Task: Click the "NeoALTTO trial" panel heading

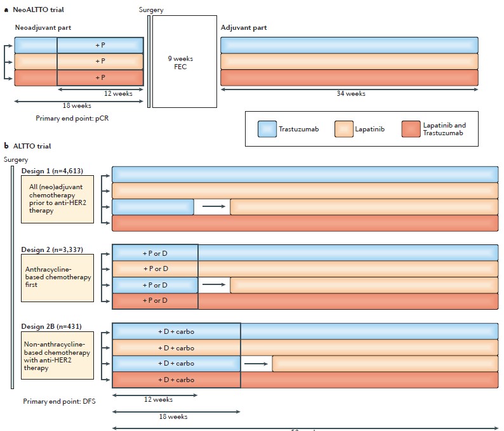Action: coord(38,10)
